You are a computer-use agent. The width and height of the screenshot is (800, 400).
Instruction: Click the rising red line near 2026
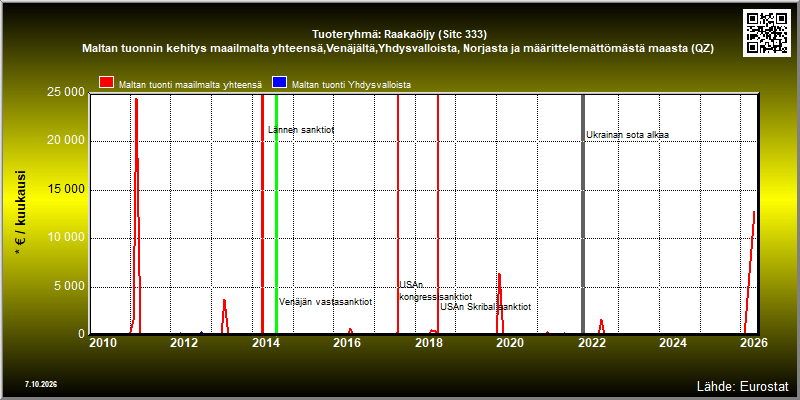750,270
